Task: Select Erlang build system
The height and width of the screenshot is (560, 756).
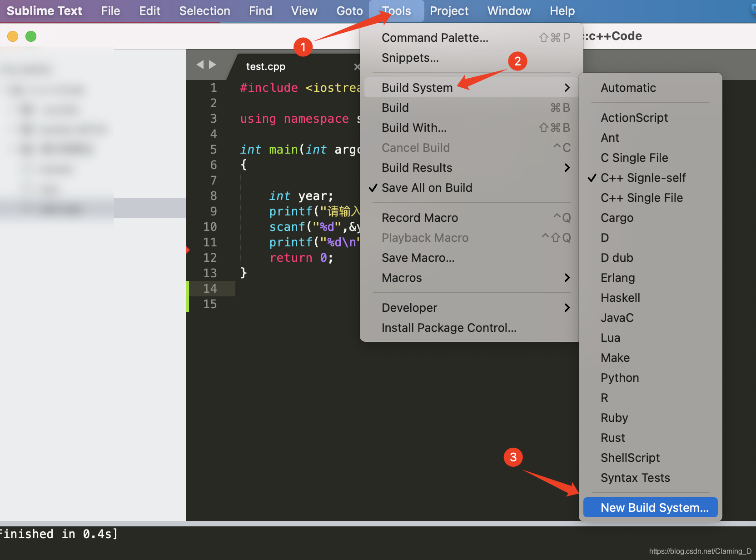Action: pos(650,278)
